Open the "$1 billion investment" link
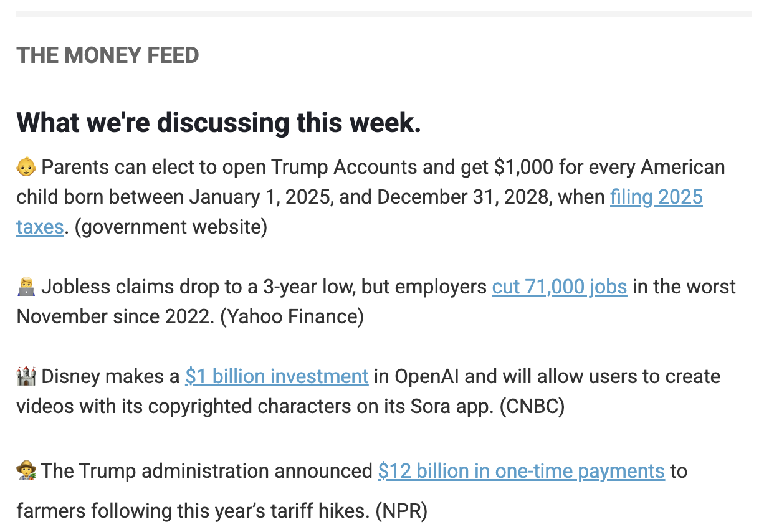The image size is (764, 532). click(277, 376)
